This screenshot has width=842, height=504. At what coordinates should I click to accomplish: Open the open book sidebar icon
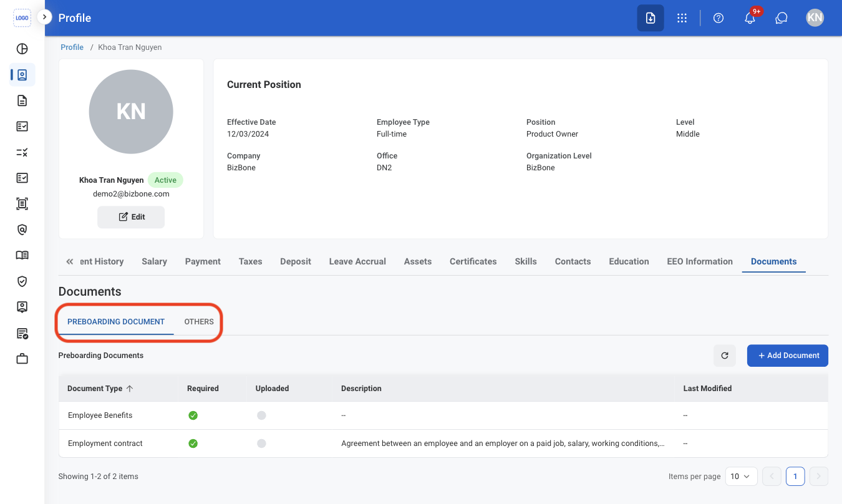pyautogui.click(x=22, y=255)
